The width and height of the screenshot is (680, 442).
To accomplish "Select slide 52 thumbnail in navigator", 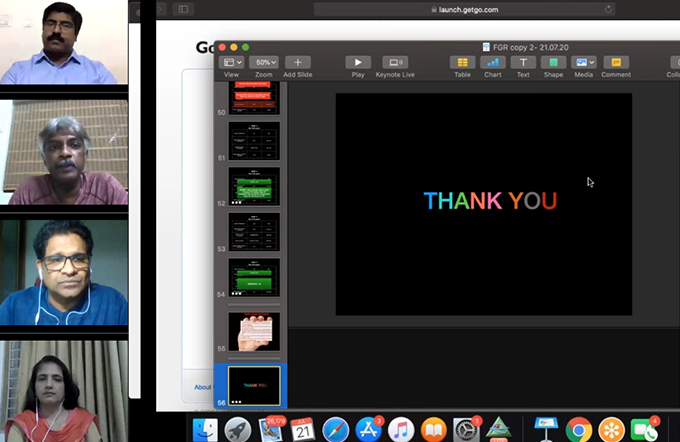I will [254, 187].
